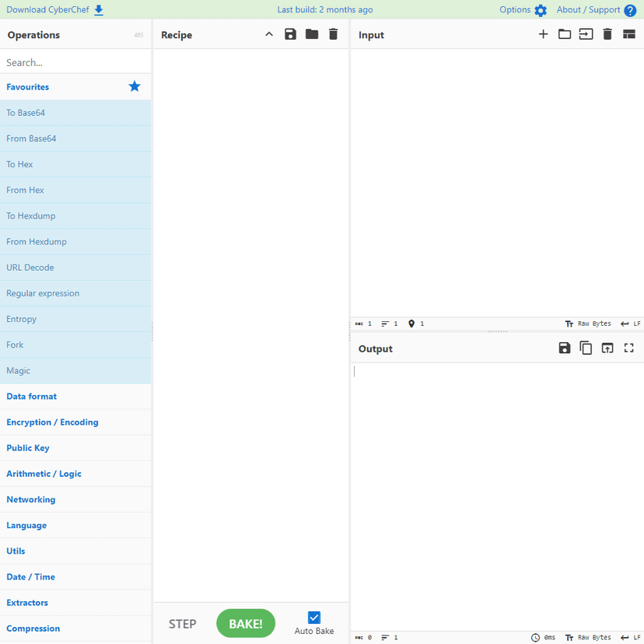
Task: Open folder as input
Action: point(565,34)
